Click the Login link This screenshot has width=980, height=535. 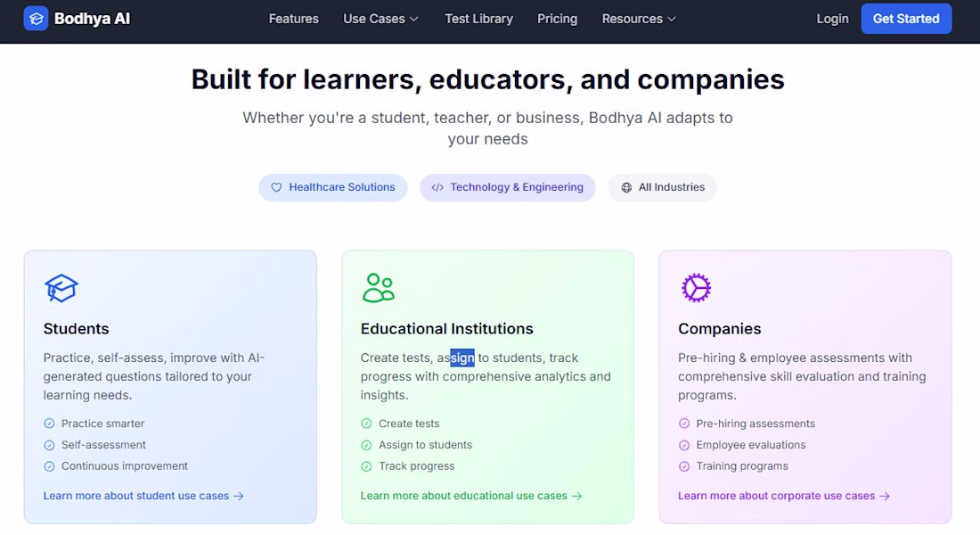point(832,19)
